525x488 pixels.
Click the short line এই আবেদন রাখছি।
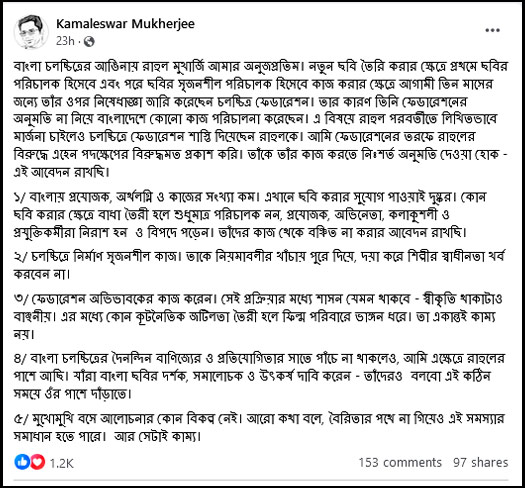tap(62, 172)
